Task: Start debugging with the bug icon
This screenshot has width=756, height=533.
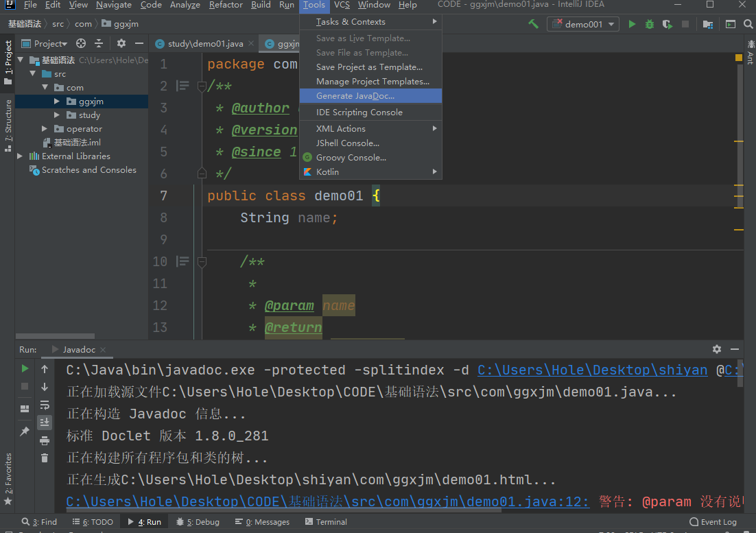Action: pyautogui.click(x=649, y=24)
